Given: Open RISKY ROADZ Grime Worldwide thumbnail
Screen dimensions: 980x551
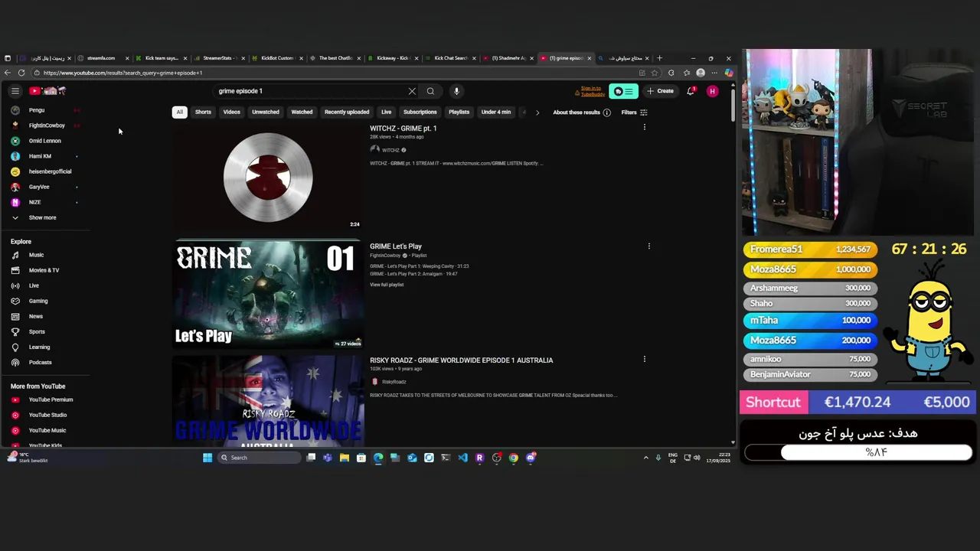Looking at the screenshot, I should coord(267,401).
